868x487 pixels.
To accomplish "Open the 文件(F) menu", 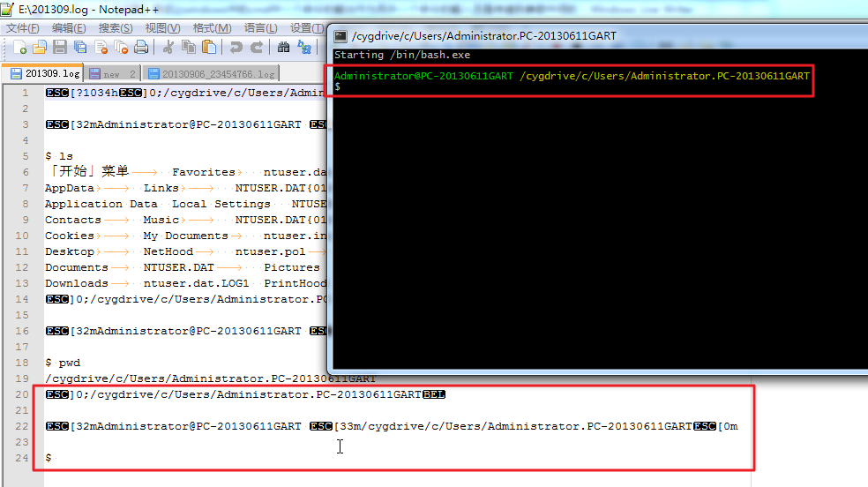I will click(x=22, y=28).
